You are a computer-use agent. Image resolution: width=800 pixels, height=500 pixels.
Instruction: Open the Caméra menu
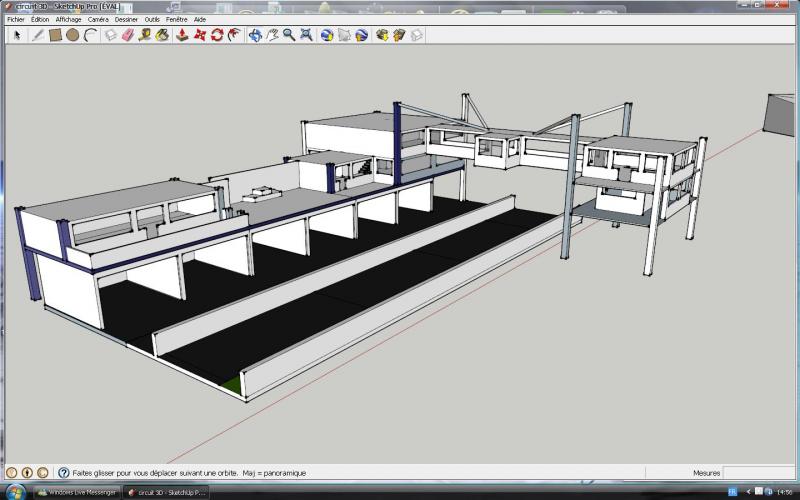coord(98,19)
